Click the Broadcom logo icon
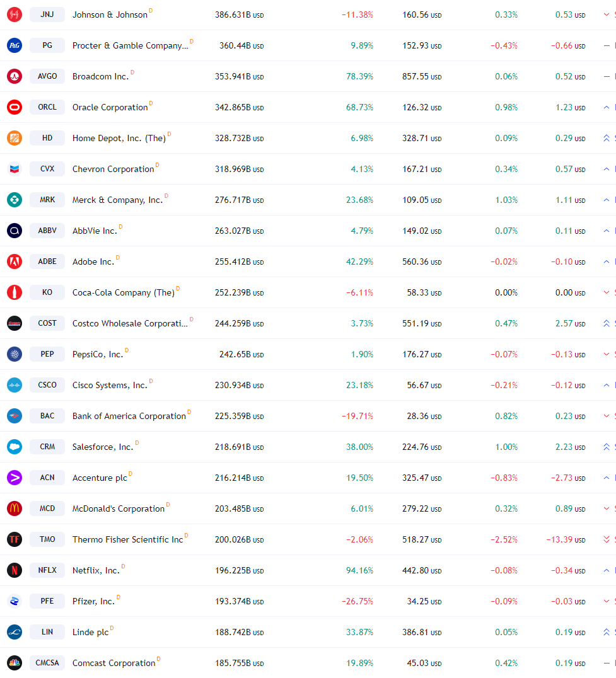 [x=15, y=76]
